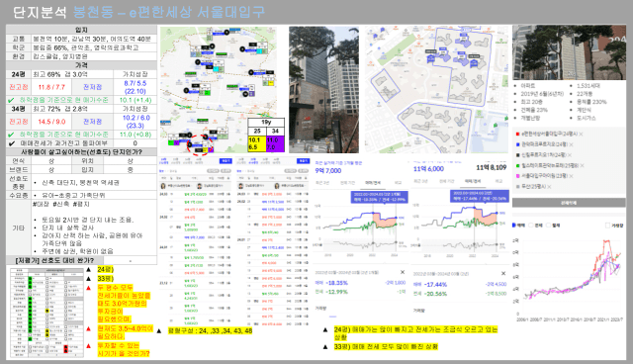The height and width of the screenshot is (364, 633).
Task: Remove e편한세상서울대입구 24평 from comparison list
Action: click(x=581, y=134)
